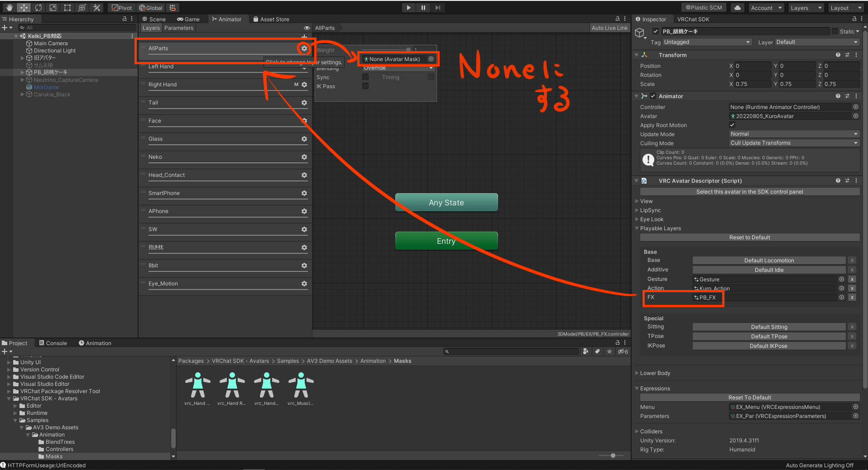Open settings gear for Tail layer
Viewport: 868px width, 470px height.
coord(304,103)
